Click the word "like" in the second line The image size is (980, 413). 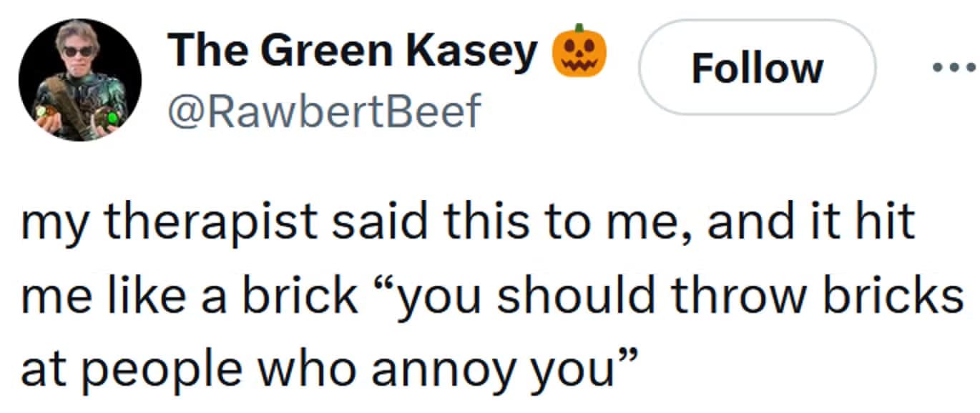click(144, 296)
